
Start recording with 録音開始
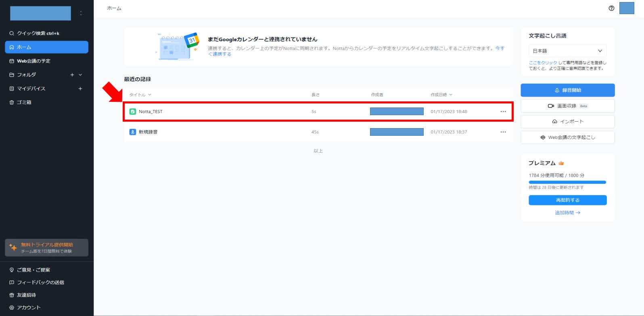[567, 90]
